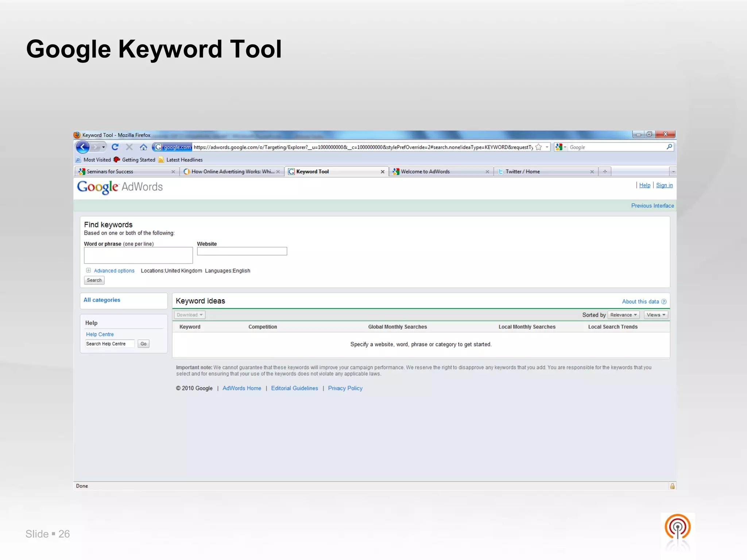Click the Search Help Centre field
The image size is (747, 560).
(110, 344)
